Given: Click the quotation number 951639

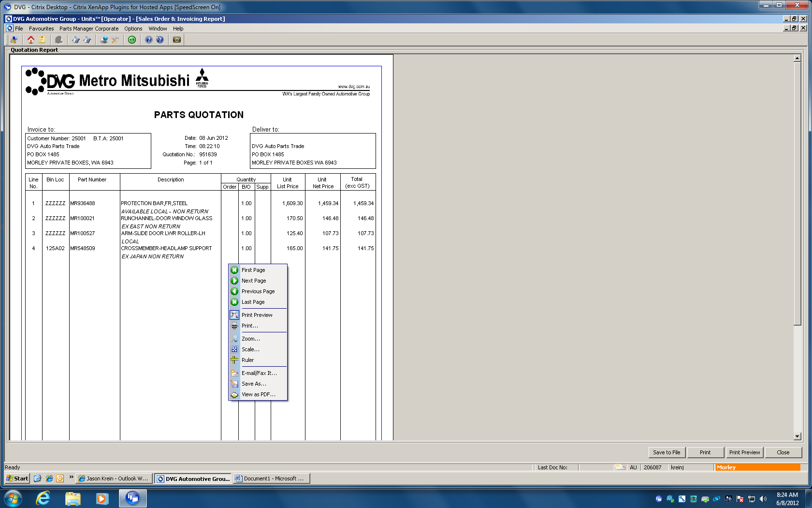Looking at the screenshot, I should click(208, 154).
